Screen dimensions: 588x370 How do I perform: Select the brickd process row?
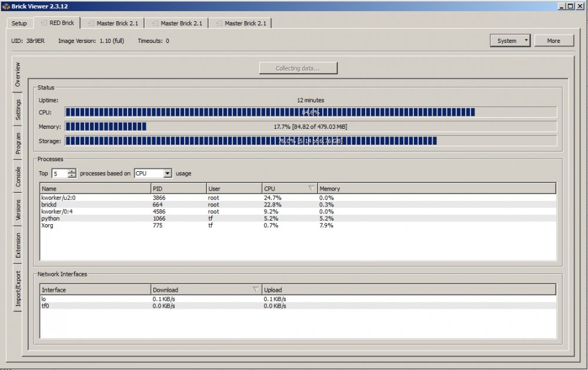pos(176,205)
